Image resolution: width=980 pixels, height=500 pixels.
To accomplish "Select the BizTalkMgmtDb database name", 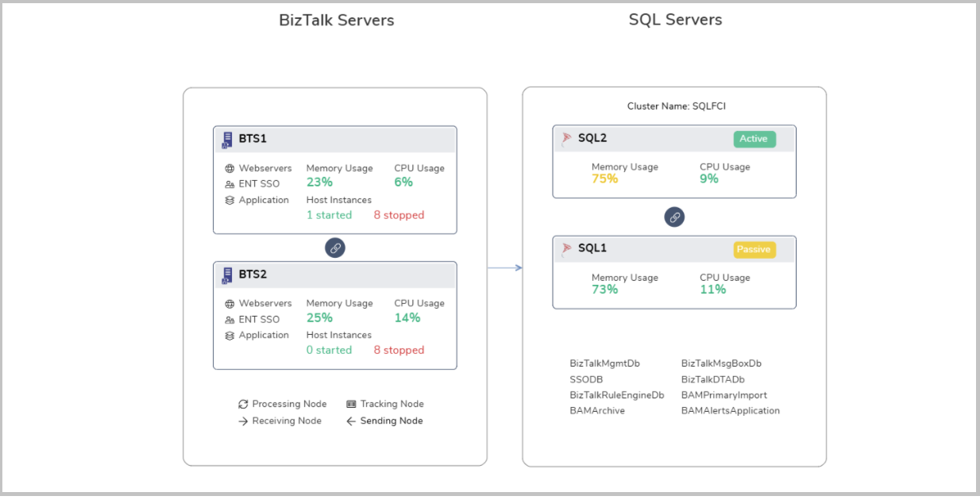I will [x=604, y=363].
